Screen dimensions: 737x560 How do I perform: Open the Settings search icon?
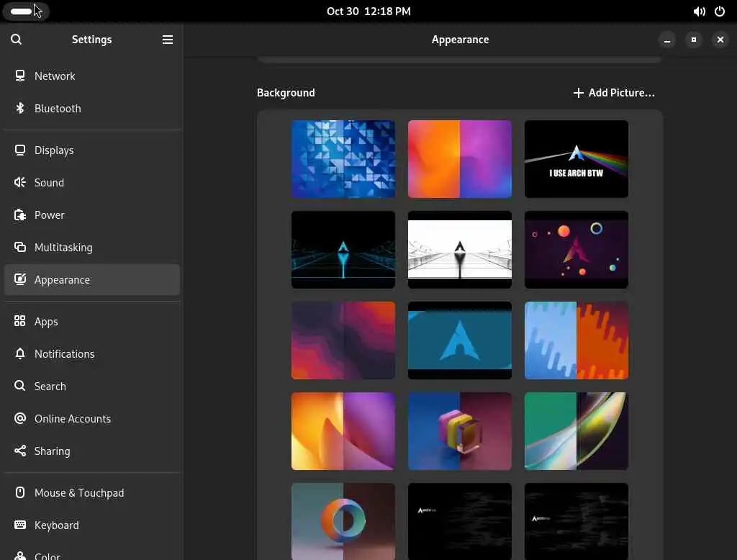click(16, 40)
